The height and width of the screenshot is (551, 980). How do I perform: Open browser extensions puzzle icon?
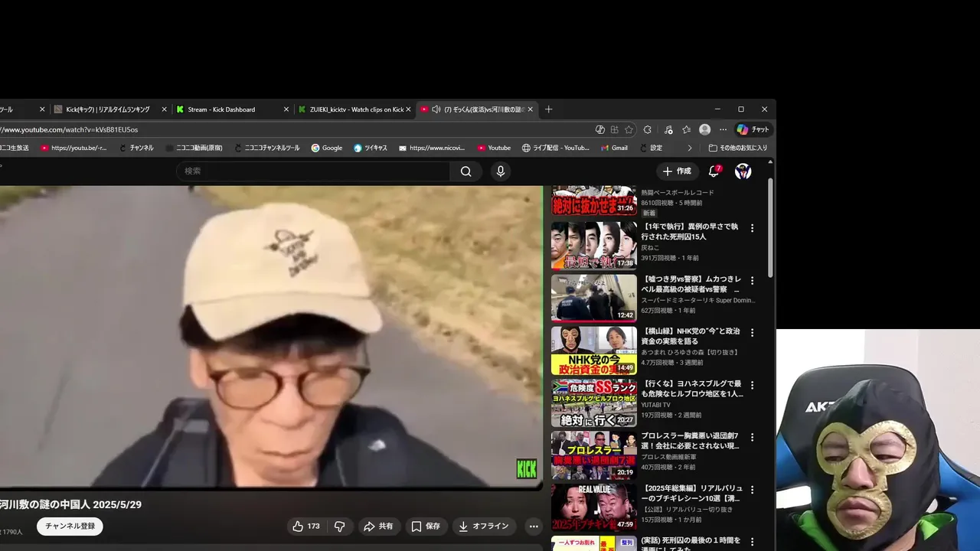[648, 130]
